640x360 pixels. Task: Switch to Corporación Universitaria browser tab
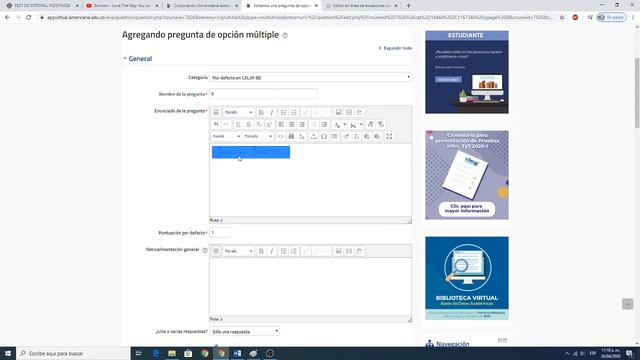click(202, 6)
